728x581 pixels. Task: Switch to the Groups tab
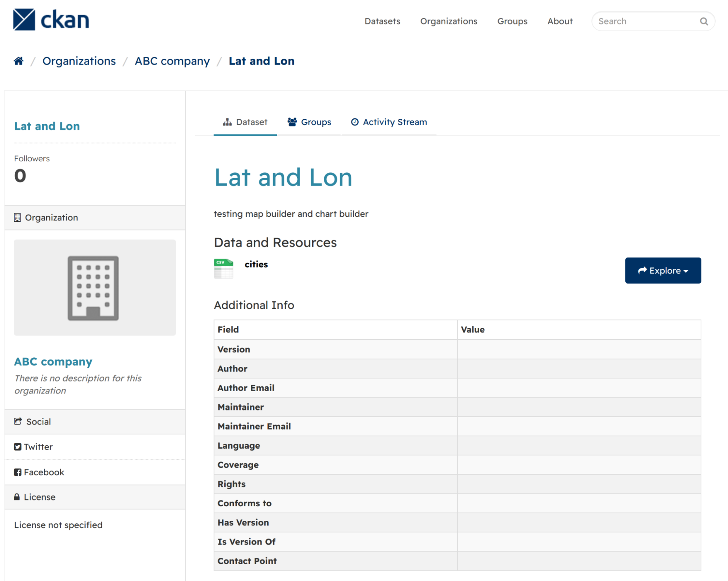[x=309, y=122]
